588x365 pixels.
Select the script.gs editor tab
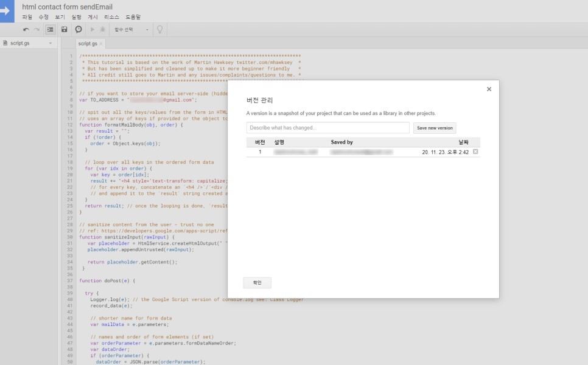click(x=88, y=43)
